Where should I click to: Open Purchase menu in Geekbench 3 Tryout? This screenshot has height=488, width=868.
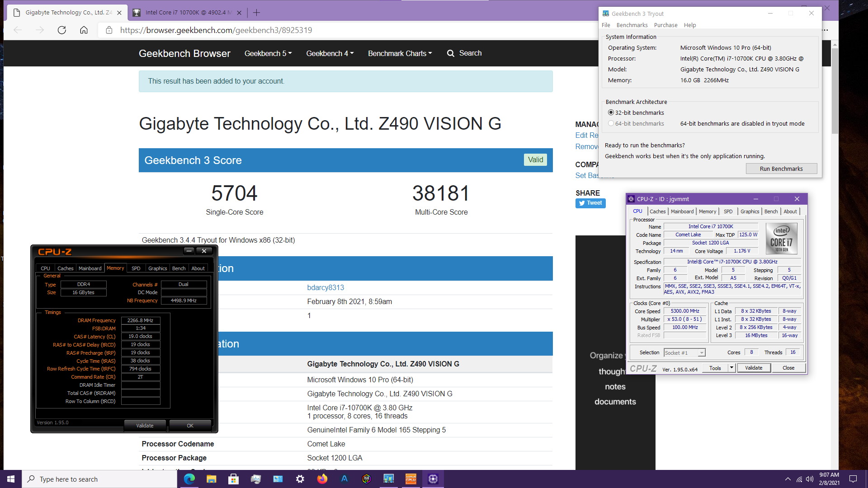pos(665,25)
